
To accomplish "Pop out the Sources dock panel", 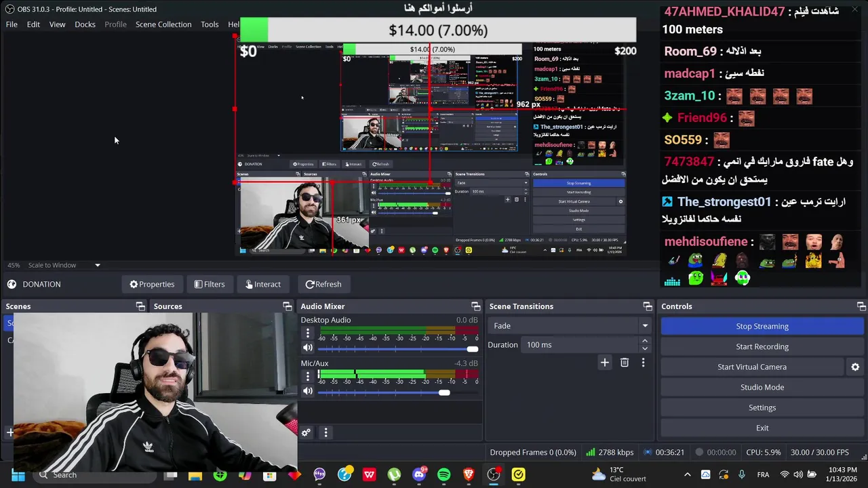I will pyautogui.click(x=288, y=306).
